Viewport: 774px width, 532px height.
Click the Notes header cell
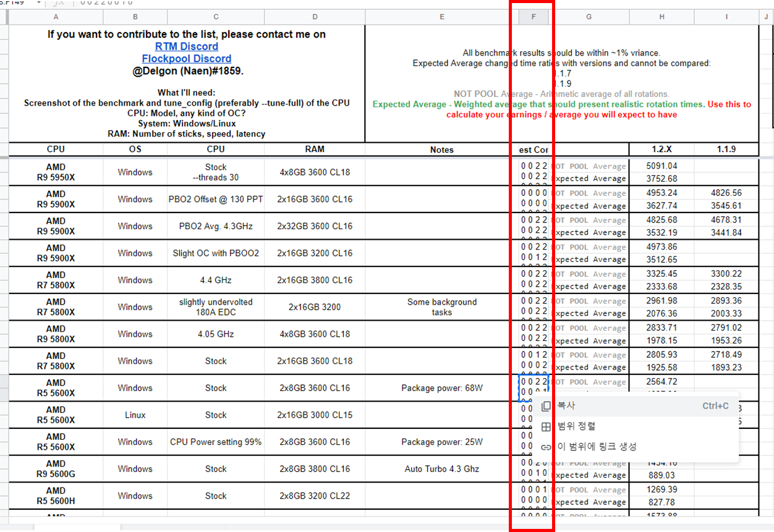442,149
